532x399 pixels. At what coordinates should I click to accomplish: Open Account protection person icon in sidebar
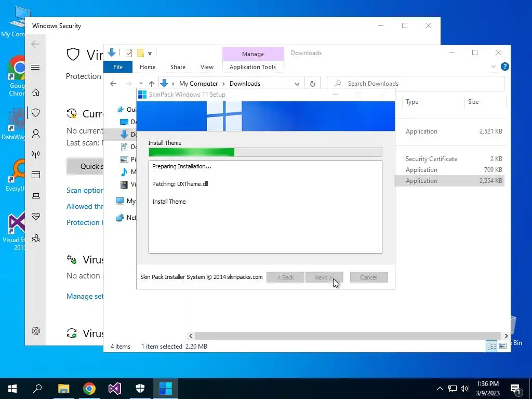pos(36,134)
